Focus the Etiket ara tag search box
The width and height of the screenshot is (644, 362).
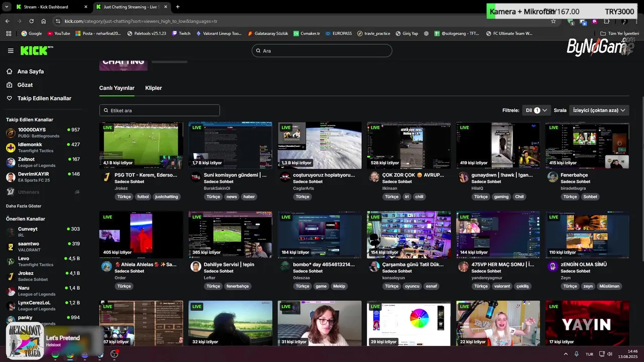pyautogui.click(x=159, y=110)
